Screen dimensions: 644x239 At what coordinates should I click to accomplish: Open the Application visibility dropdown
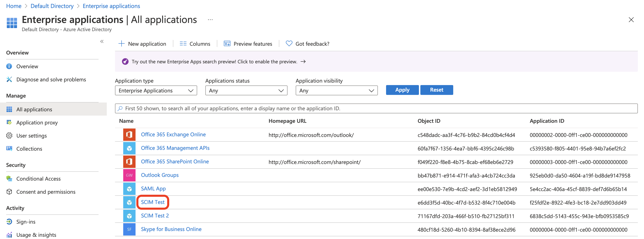(337, 91)
